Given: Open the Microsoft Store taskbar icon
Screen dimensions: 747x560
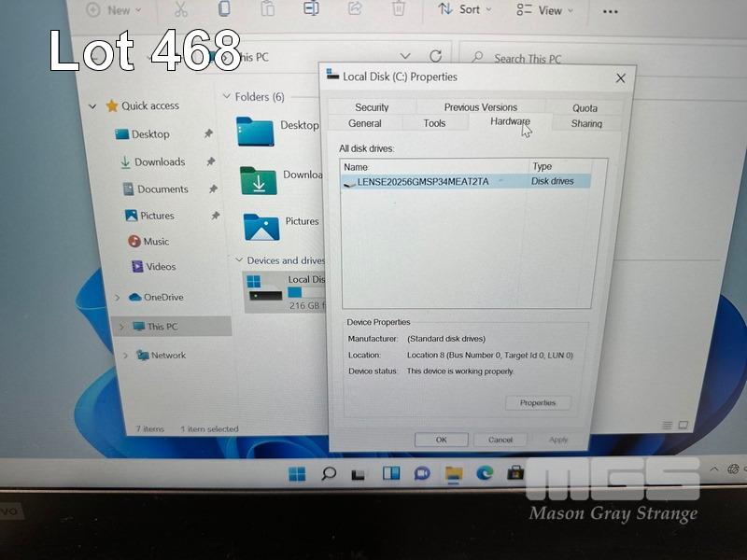Looking at the screenshot, I should point(515,473).
